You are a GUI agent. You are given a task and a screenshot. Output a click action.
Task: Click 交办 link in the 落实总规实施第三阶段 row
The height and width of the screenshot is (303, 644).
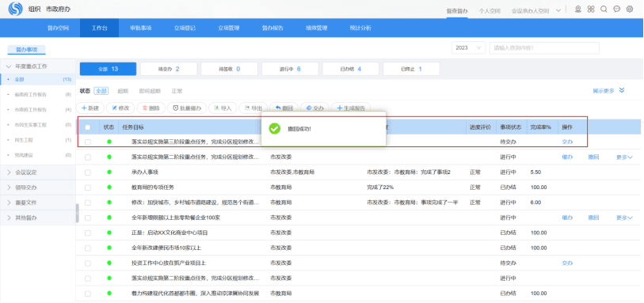[567, 142]
